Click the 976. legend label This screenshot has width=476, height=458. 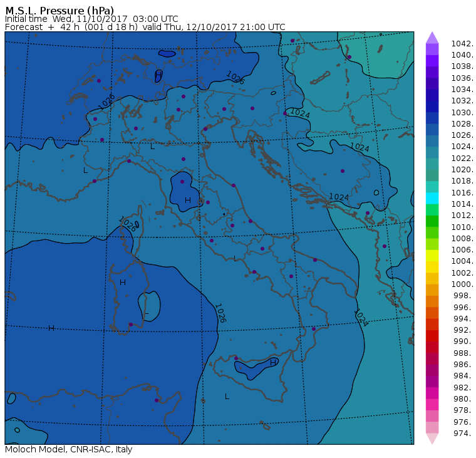(x=463, y=422)
